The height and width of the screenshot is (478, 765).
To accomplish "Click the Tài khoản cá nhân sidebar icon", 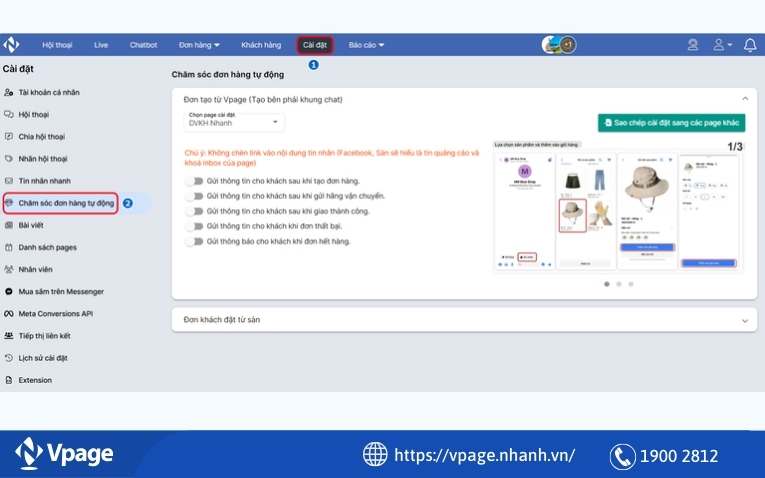I will point(9,92).
